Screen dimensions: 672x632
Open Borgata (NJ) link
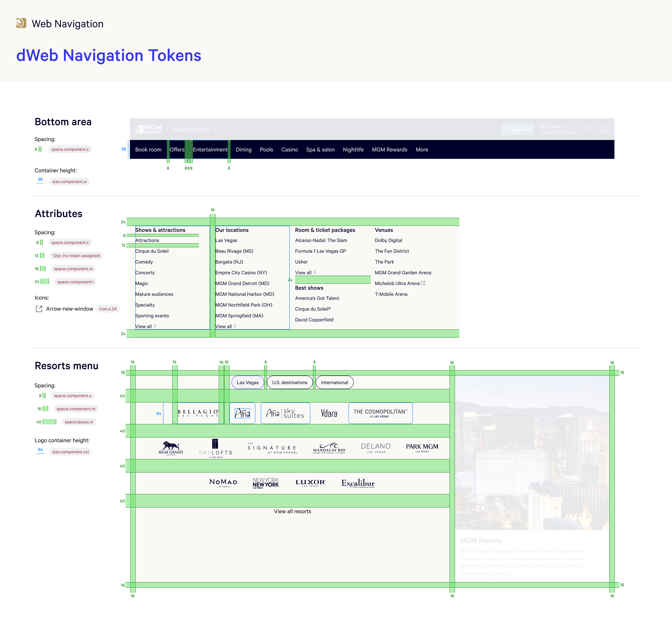(x=229, y=262)
